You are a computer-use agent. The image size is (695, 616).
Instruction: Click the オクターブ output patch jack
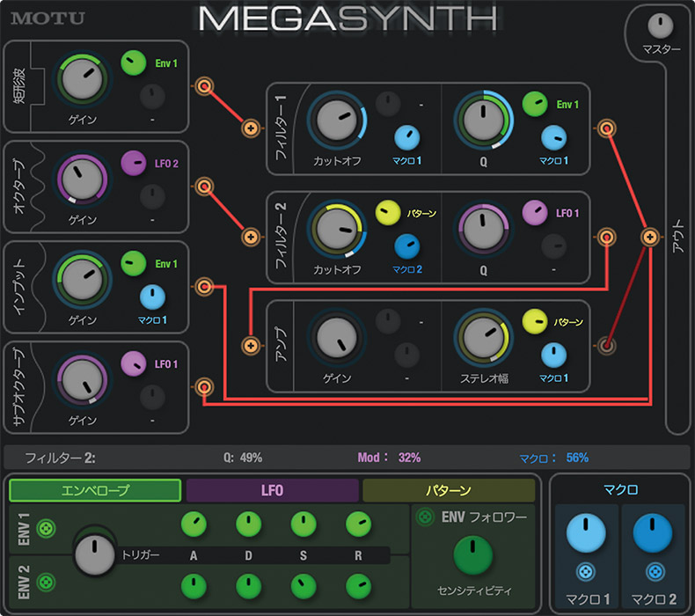(x=204, y=187)
